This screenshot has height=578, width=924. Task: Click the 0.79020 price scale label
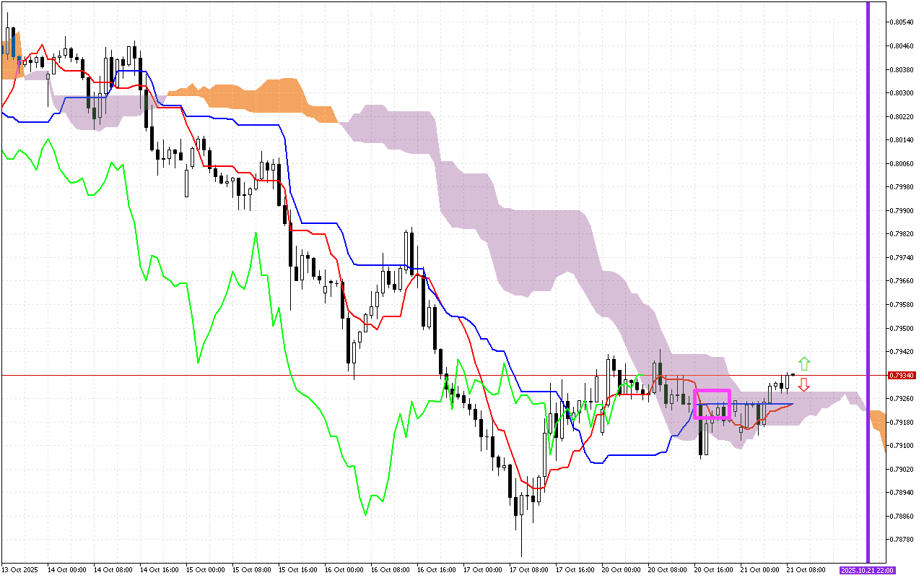click(x=902, y=469)
